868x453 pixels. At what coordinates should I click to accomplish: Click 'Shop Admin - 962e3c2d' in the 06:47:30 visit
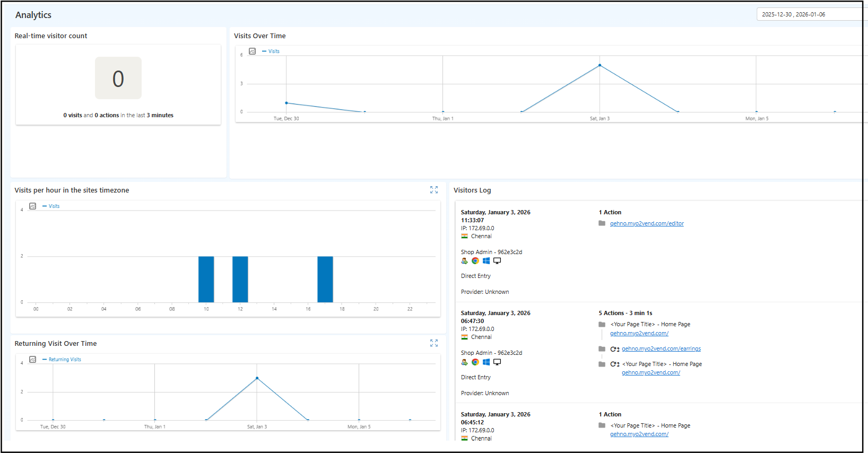pyautogui.click(x=491, y=353)
